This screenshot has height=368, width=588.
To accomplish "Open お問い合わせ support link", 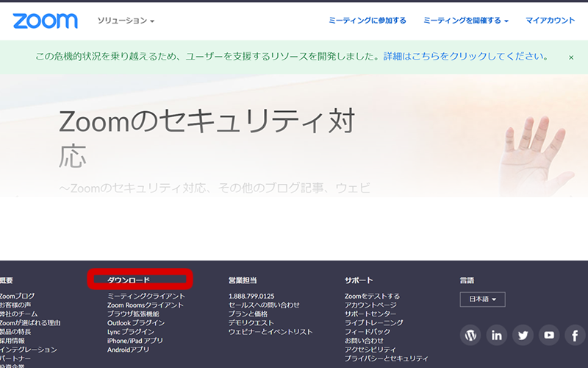I will pos(364,341).
